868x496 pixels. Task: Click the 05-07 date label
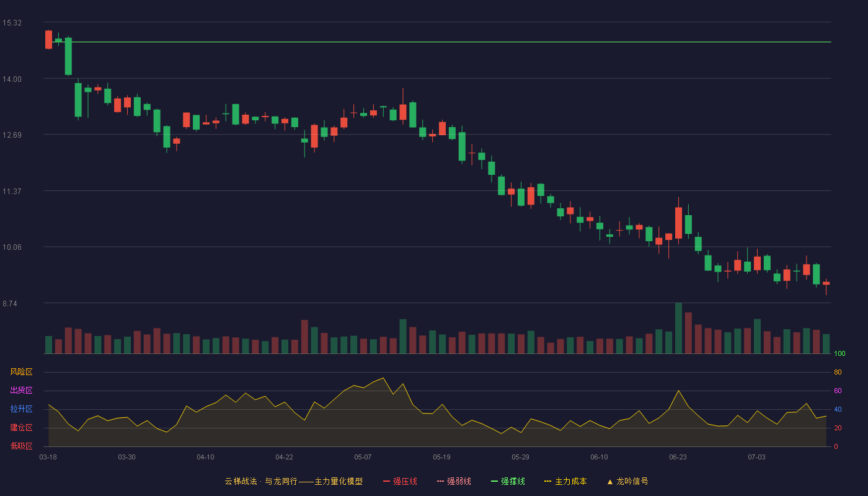[x=363, y=457]
